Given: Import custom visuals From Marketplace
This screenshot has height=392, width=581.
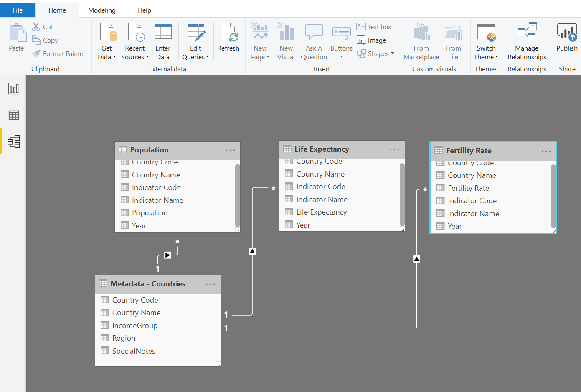Looking at the screenshot, I should coord(421,40).
